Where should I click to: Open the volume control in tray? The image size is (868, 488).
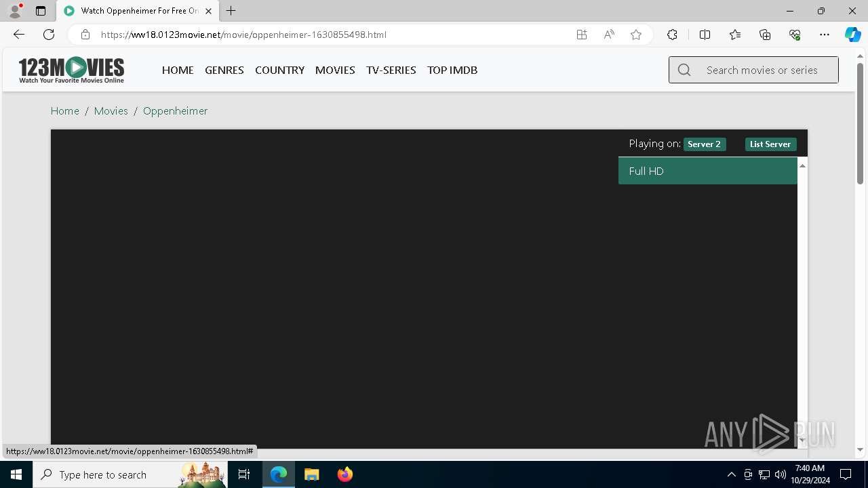(x=781, y=474)
